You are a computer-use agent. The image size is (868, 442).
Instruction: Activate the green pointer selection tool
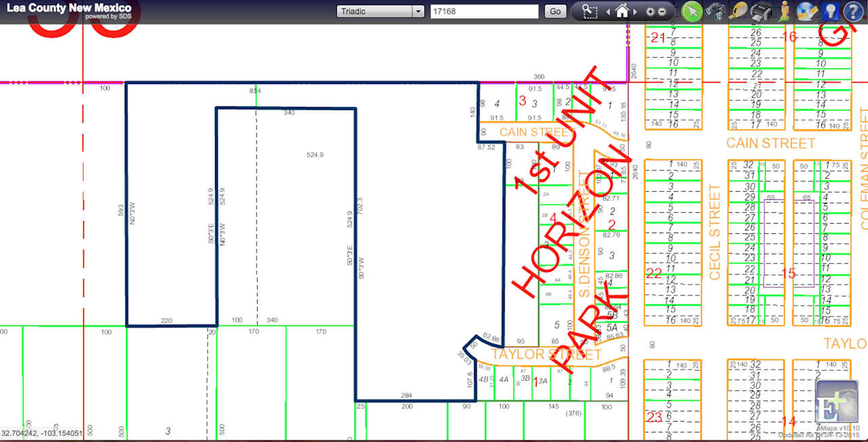pyautogui.click(x=691, y=12)
